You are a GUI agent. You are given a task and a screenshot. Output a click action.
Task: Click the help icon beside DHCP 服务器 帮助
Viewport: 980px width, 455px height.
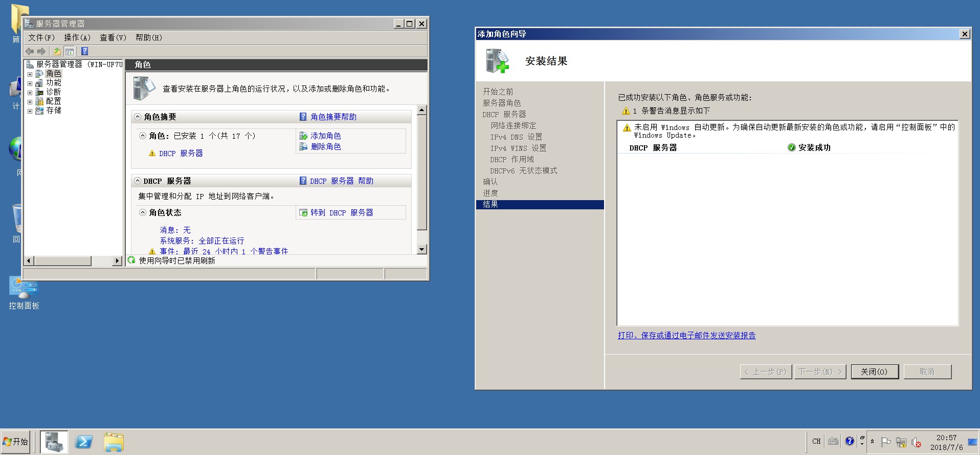coord(303,181)
